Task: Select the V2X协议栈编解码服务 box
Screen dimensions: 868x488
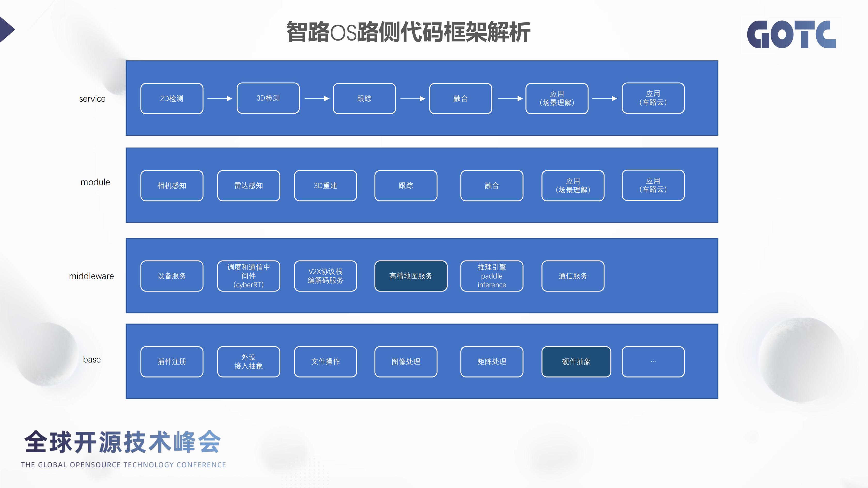Action: [325, 276]
